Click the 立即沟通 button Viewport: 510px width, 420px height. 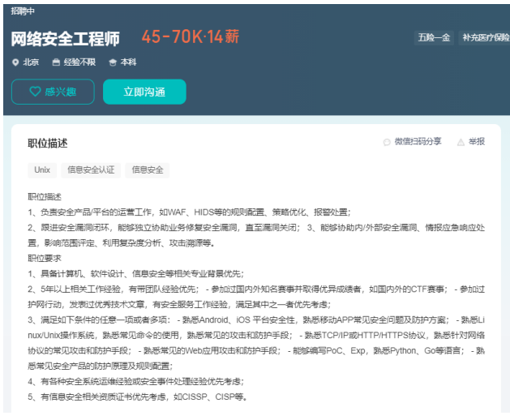pos(144,92)
